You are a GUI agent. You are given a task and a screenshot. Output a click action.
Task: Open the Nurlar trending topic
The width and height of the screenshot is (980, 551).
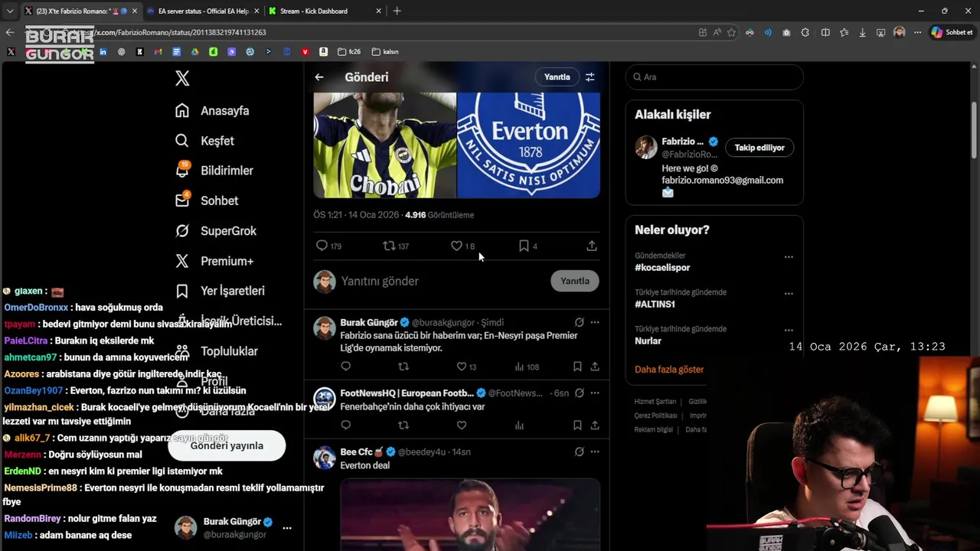[x=648, y=341]
